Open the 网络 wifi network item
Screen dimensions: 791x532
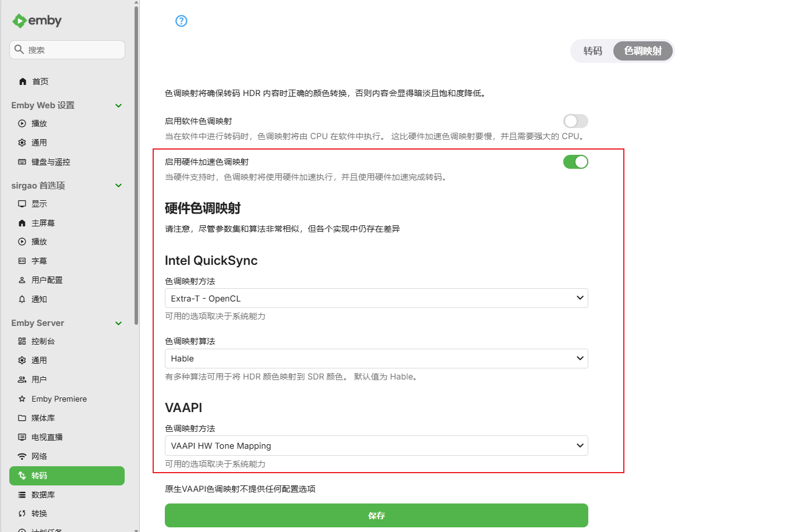22,456
